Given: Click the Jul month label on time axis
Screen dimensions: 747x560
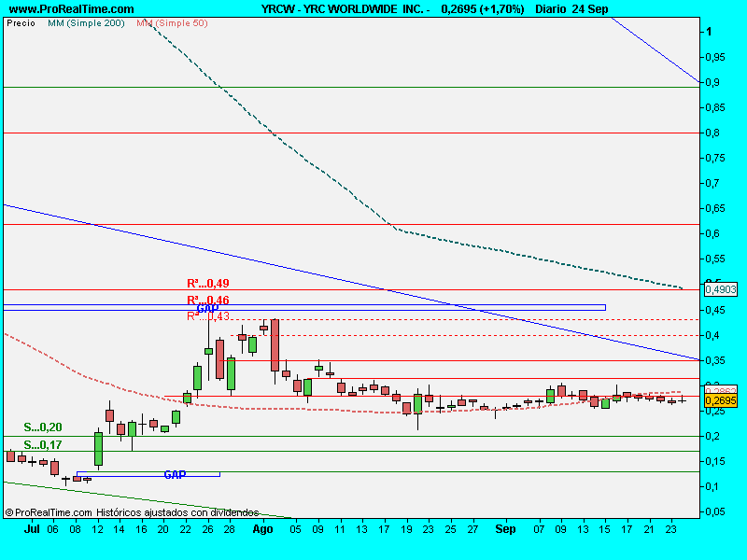Looking at the screenshot, I should click(x=32, y=529).
